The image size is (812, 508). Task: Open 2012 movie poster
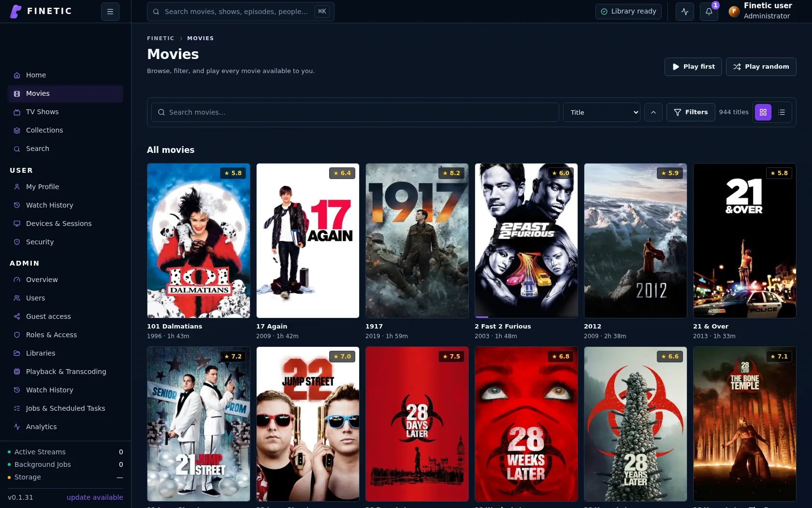point(636,240)
